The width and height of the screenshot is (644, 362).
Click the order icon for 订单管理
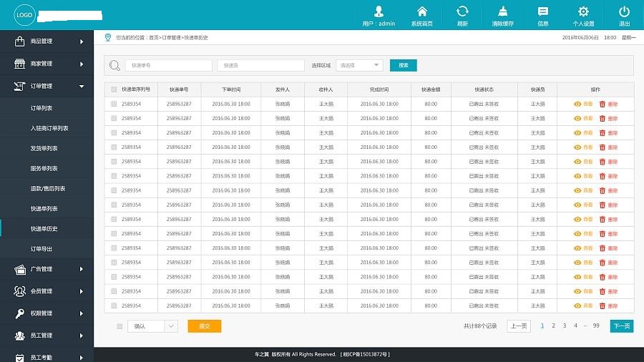[x=19, y=86]
